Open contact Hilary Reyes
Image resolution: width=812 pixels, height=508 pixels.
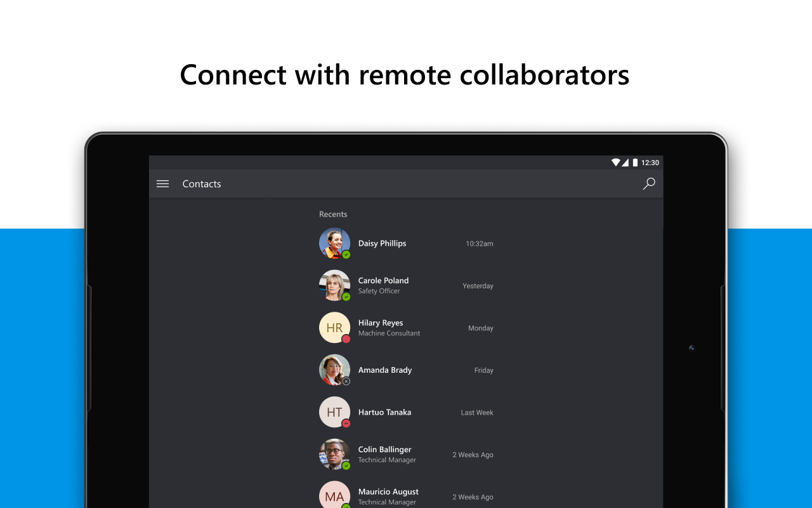pos(406,328)
